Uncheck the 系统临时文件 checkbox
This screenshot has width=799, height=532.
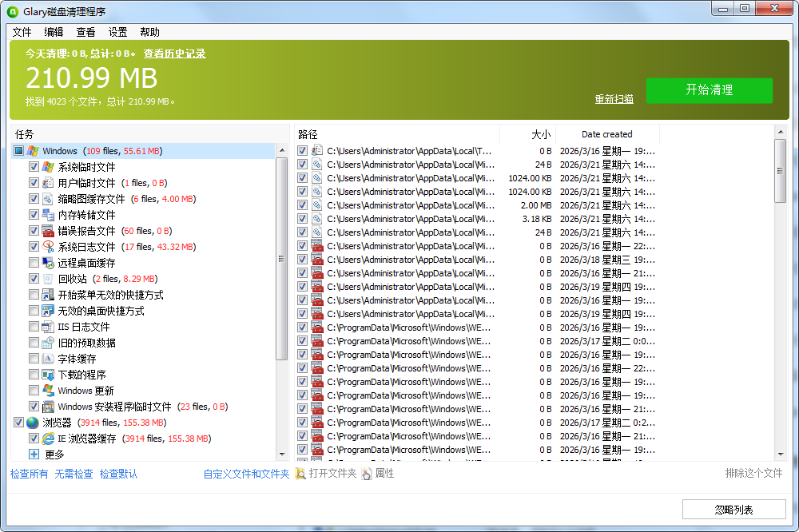(x=34, y=167)
